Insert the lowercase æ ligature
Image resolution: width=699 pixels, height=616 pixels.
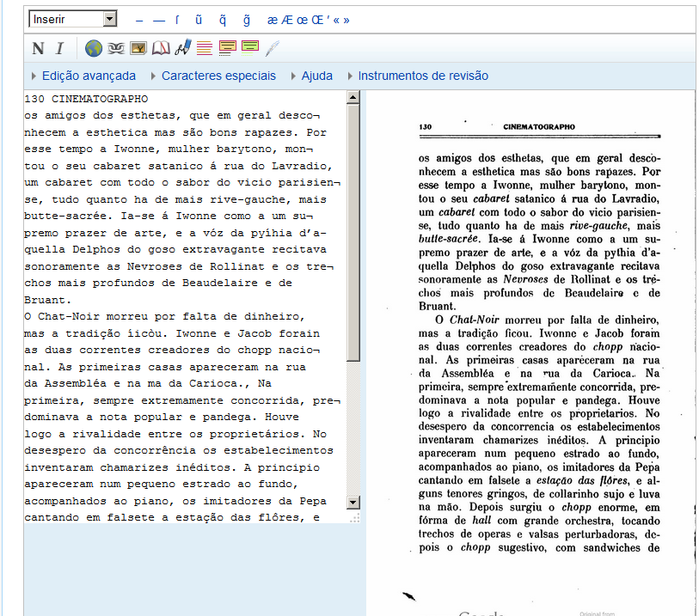(273, 20)
